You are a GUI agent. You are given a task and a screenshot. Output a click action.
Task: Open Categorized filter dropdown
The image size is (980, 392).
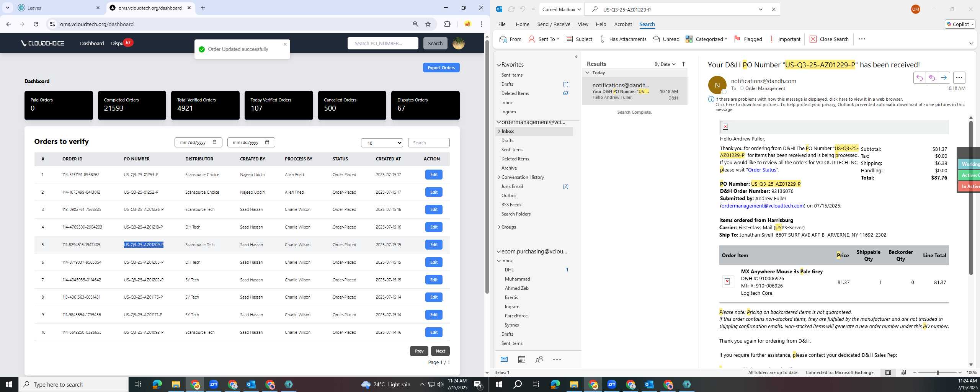[x=706, y=39]
